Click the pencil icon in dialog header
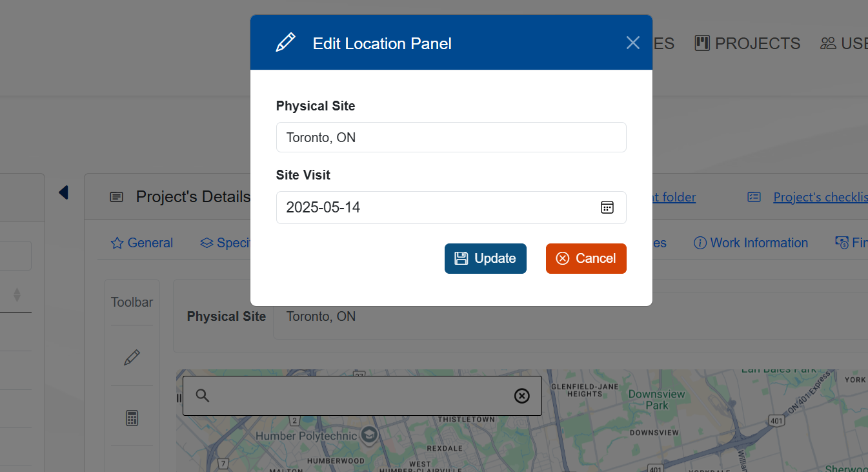This screenshot has width=868, height=472. tap(285, 43)
